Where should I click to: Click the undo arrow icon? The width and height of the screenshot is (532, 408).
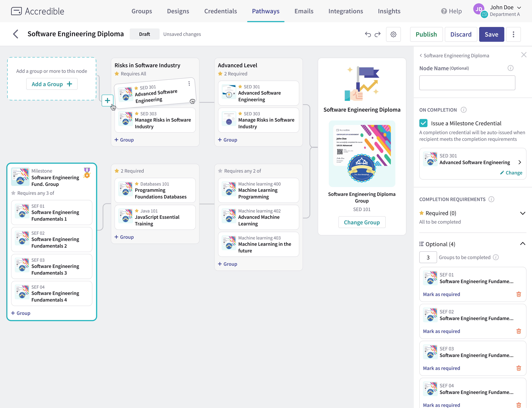point(368,34)
